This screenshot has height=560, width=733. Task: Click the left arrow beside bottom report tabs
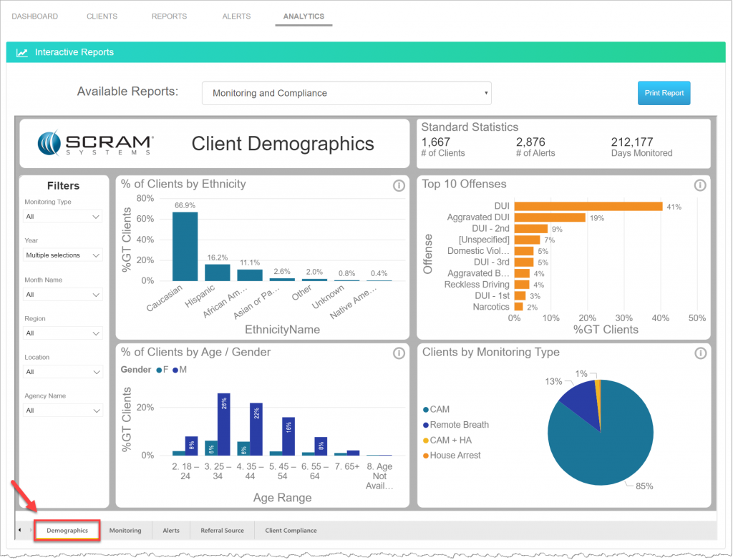click(x=19, y=529)
